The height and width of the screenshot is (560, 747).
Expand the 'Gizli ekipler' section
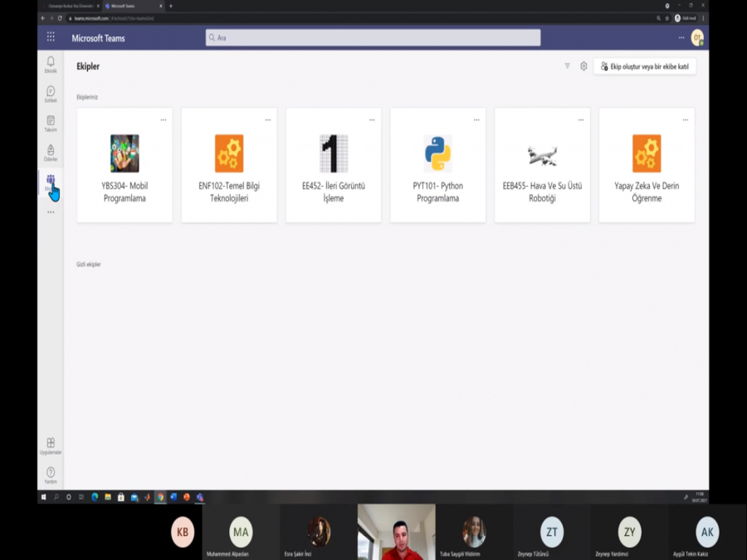tap(89, 265)
